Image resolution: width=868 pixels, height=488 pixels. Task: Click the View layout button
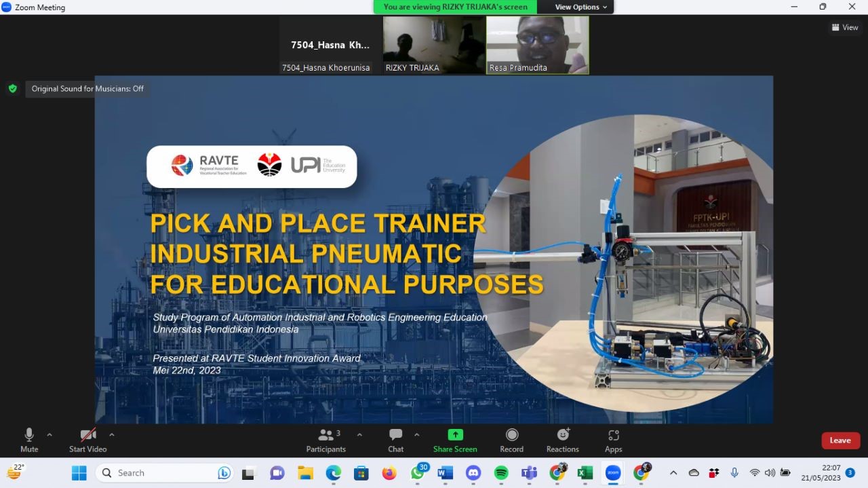[x=845, y=28]
